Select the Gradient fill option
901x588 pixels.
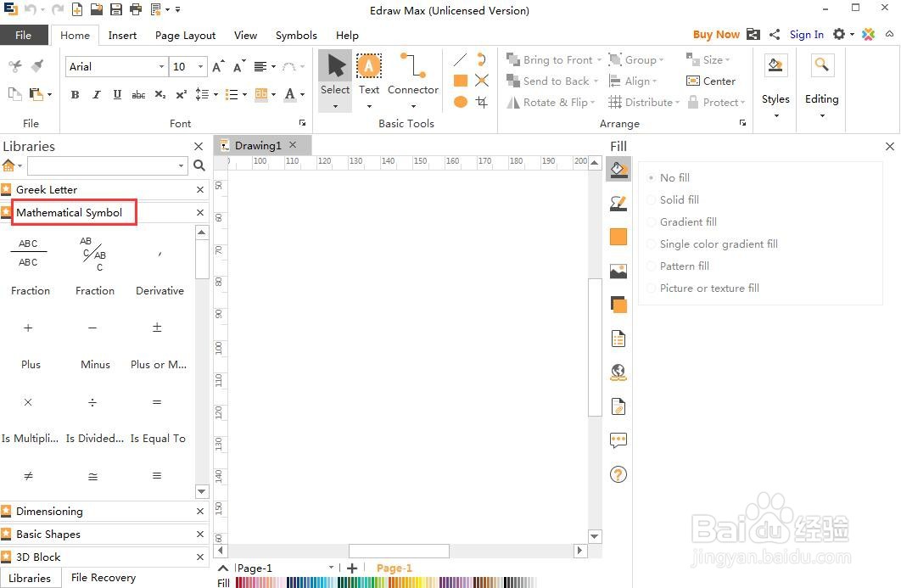tap(682, 221)
